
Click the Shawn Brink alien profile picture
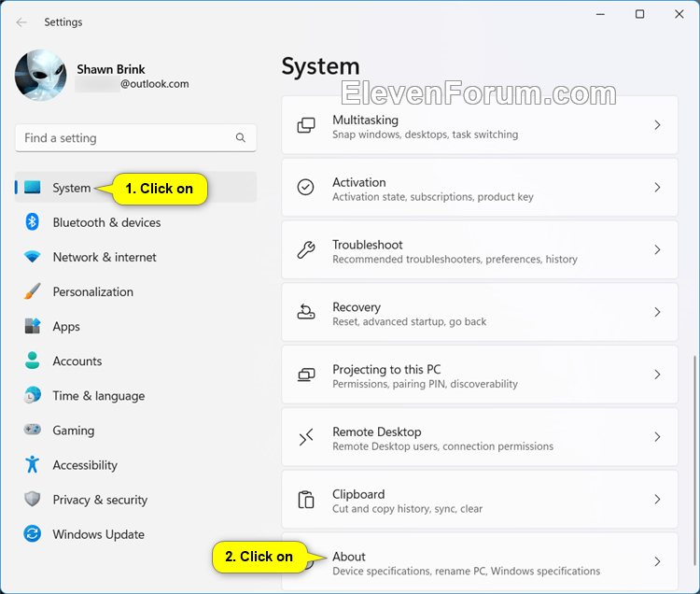tap(41, 75)
